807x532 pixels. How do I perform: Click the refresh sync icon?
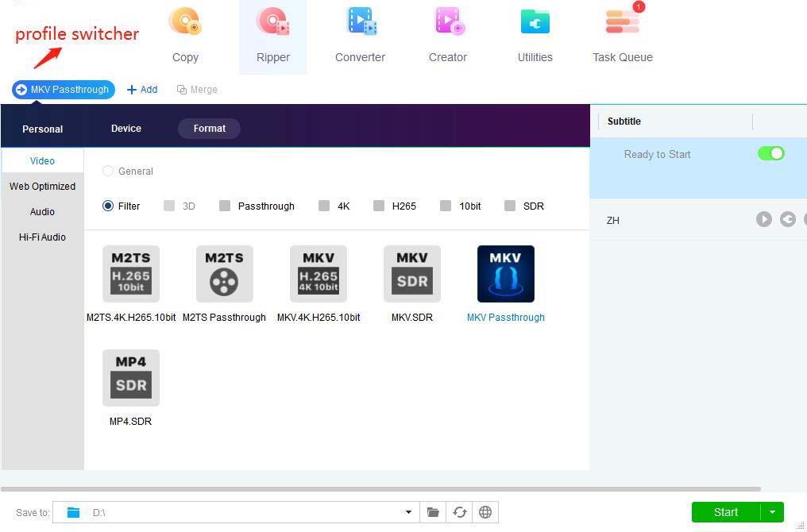(459, 512)
